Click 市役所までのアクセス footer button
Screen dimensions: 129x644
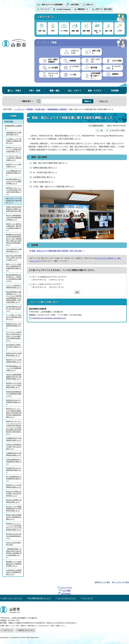pos(25,630)
